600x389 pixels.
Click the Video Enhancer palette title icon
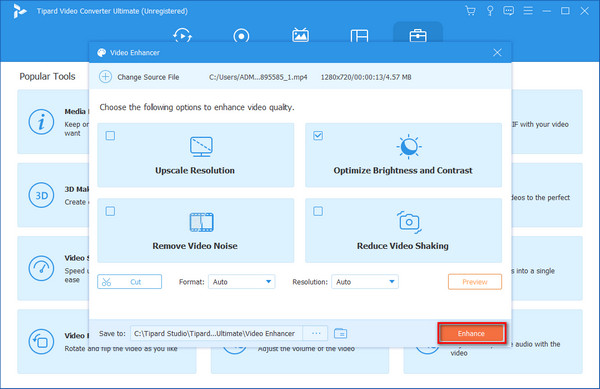pos(101,52)
